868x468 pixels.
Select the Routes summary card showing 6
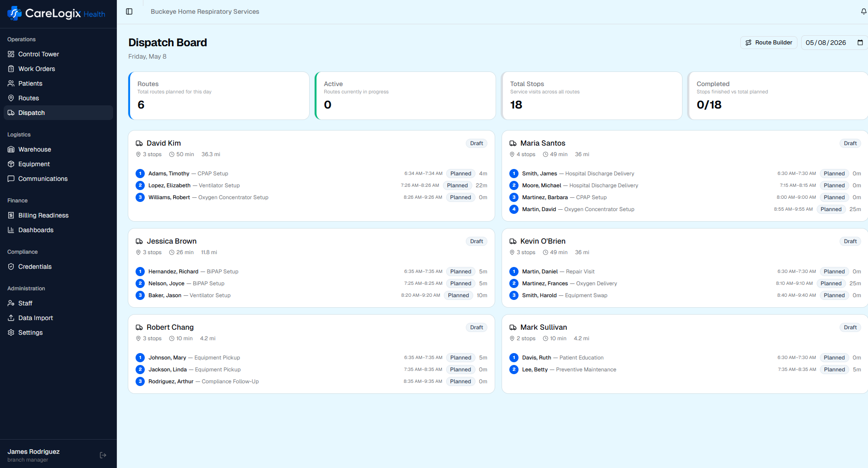pyautogui.click(x=219, y=96)
